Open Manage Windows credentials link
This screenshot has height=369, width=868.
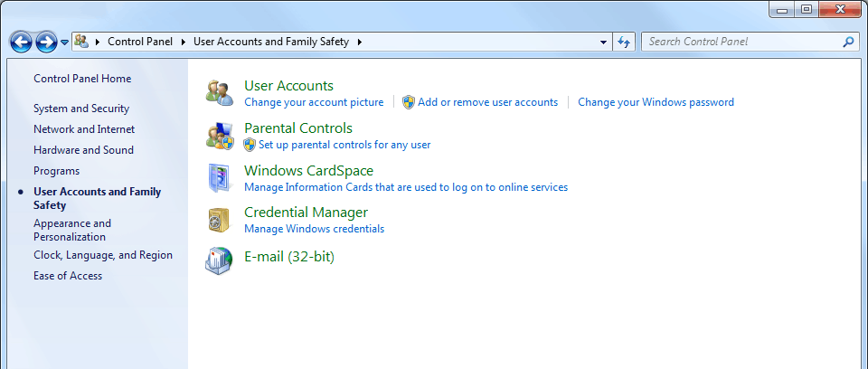pos(314,229)
